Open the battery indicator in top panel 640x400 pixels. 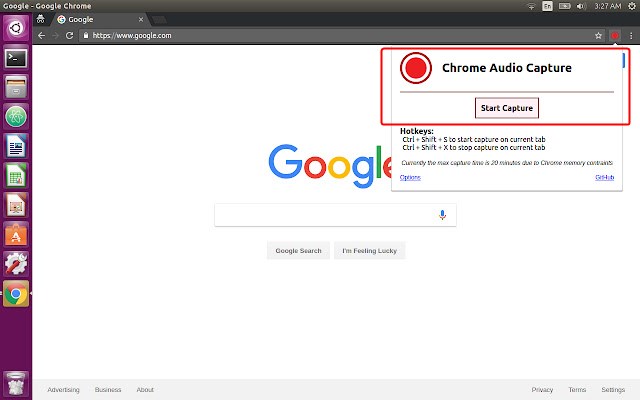pos(564,6)
